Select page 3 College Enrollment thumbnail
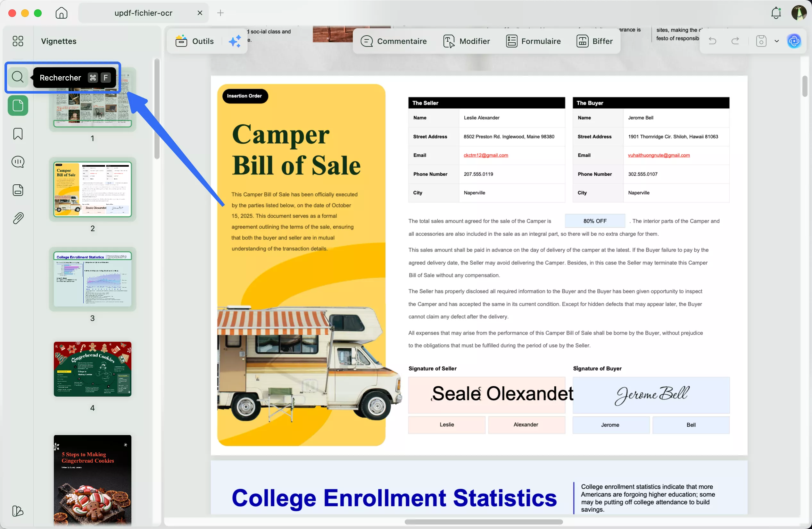812x529 pixels. (93, 279)
